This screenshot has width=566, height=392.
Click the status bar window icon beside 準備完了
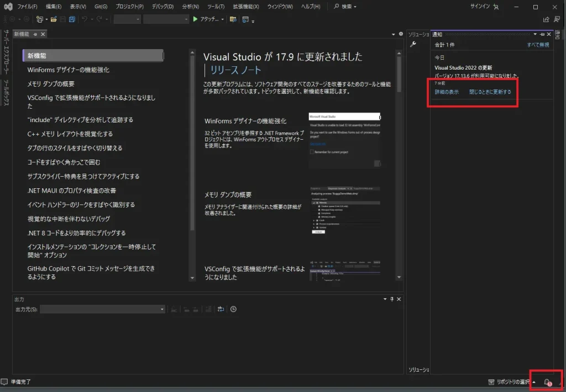click(x=4, y=382)
